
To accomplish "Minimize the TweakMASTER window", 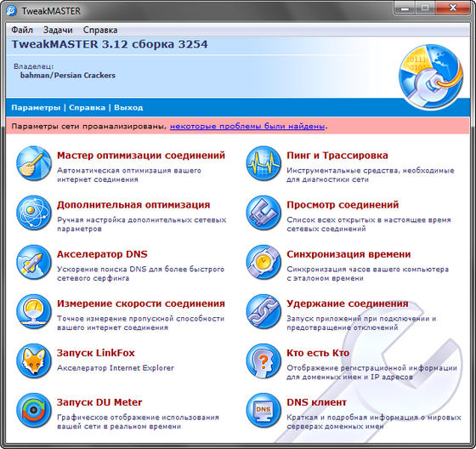I will (x=405, y=9).
